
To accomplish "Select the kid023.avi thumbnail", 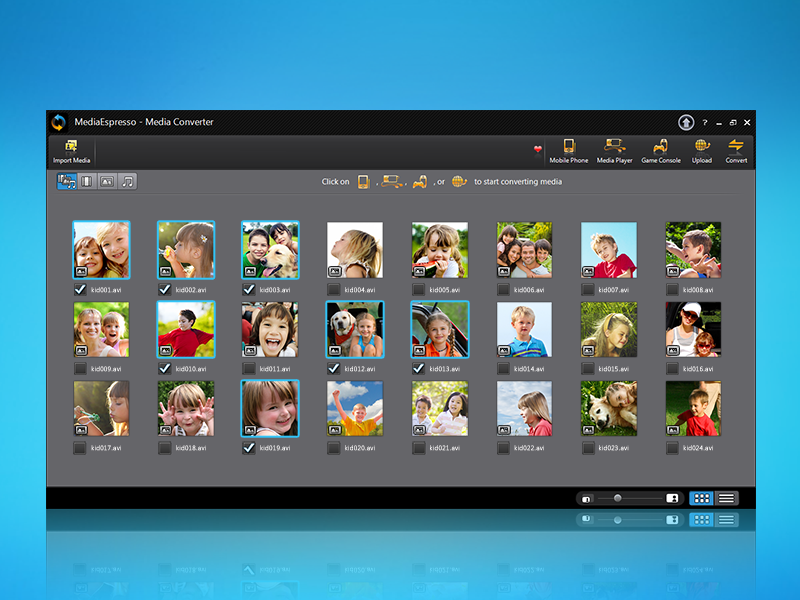I will (609, 408).
